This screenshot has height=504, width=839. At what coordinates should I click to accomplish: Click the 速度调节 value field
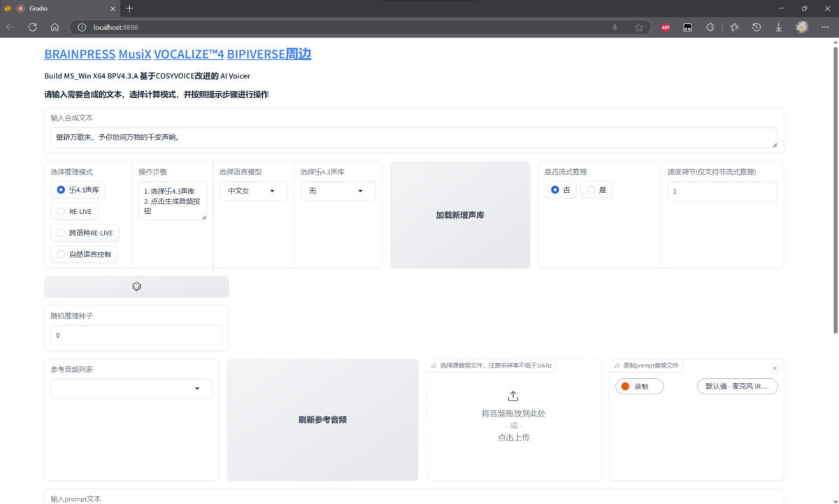click(722, 192)
